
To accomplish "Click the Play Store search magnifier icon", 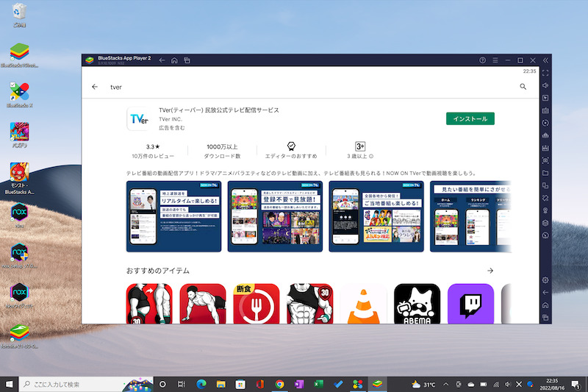I will pyautogui.click(x=523, y=87).
